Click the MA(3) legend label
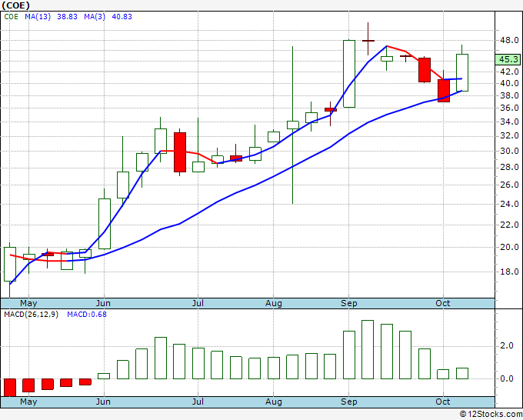 (95, 17)
